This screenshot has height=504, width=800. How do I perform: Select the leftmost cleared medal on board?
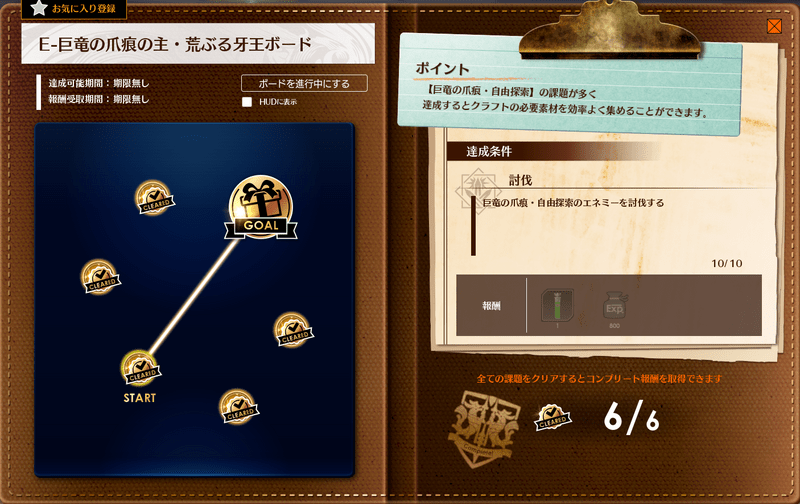click(x=100, y=277)
